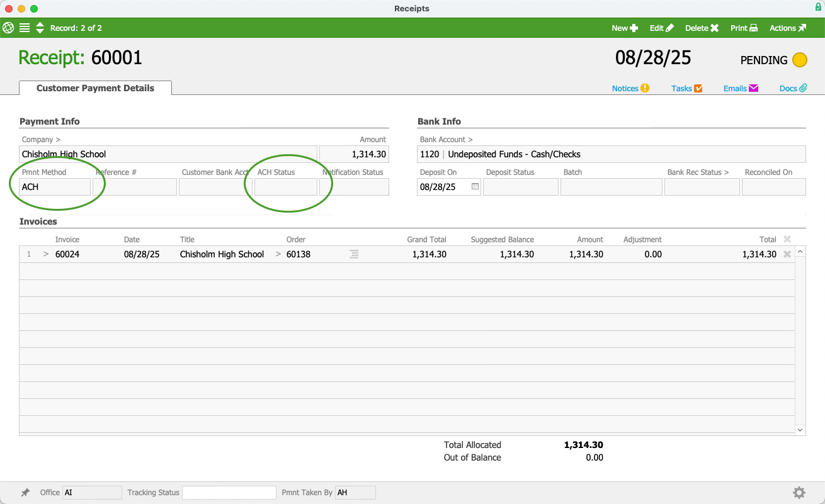The image size is (825, 504).
Task: Click the receipt date 08/28/25 heading
Action: point(653,58)
